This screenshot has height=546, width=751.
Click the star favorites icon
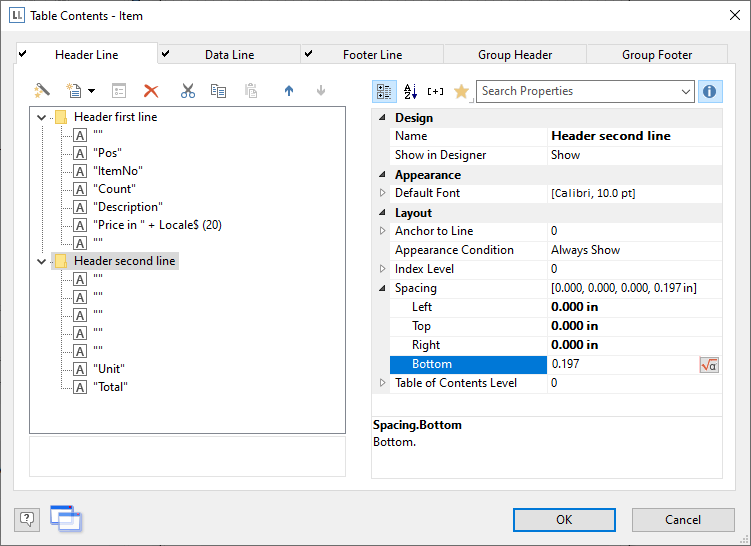click(461, 91)
